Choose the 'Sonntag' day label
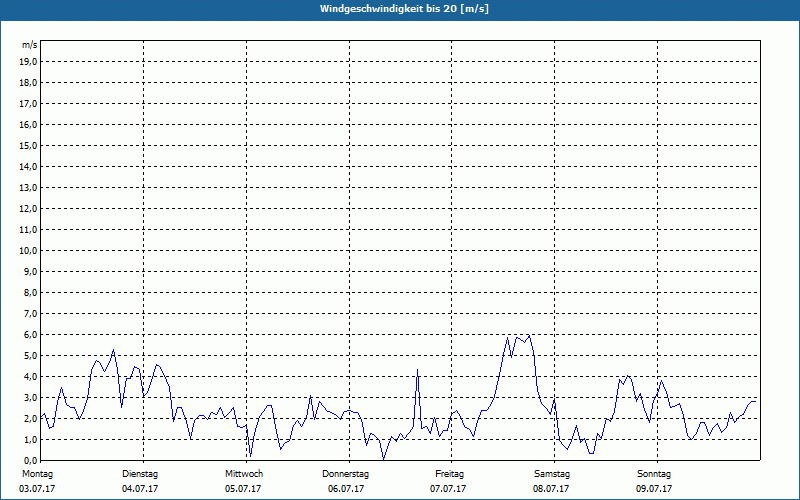This screenshot has height=500, width=800. tap(654, 474)
